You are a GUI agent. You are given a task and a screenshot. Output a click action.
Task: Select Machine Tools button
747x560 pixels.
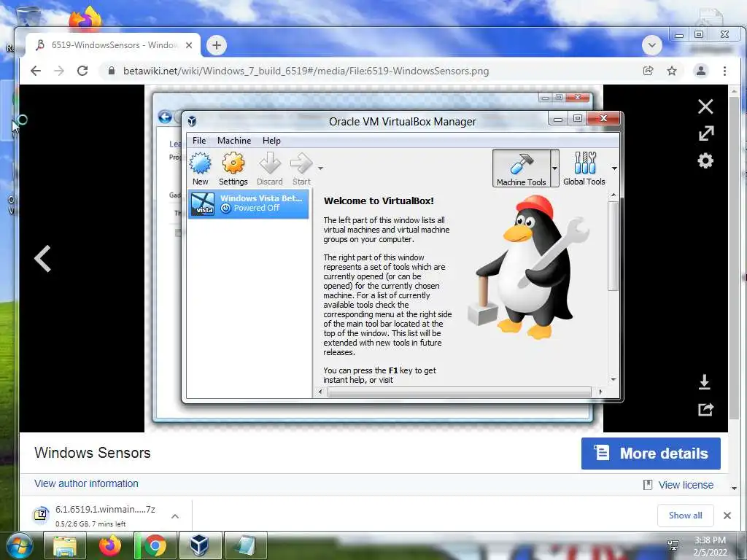[521, 168]
